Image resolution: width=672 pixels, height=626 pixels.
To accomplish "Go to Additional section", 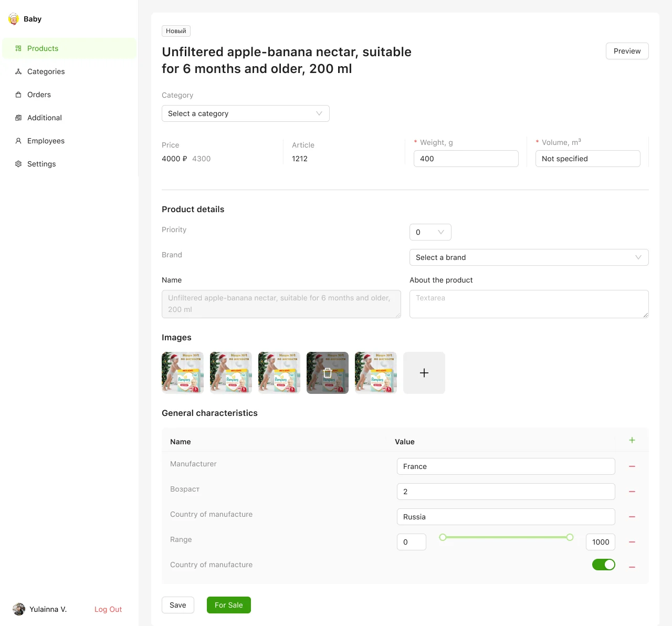I will 69,118.
